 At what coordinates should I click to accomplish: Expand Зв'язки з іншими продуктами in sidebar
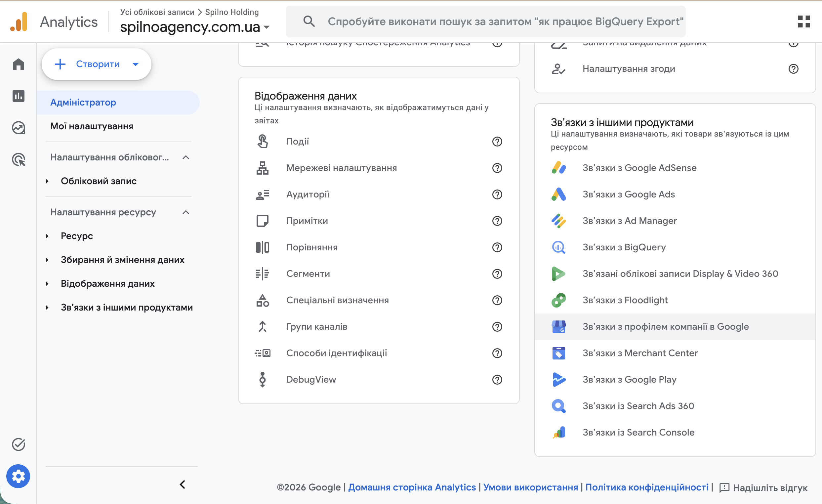pyautogui.click(x=47, y=308)
